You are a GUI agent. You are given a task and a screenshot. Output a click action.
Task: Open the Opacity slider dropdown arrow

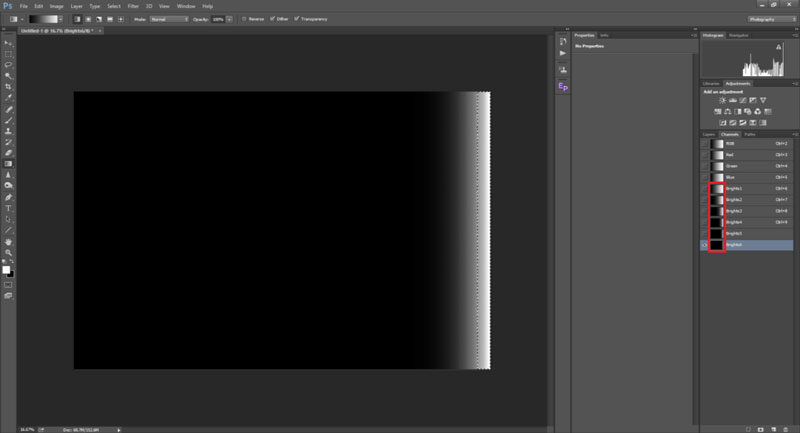coord(231,19)
